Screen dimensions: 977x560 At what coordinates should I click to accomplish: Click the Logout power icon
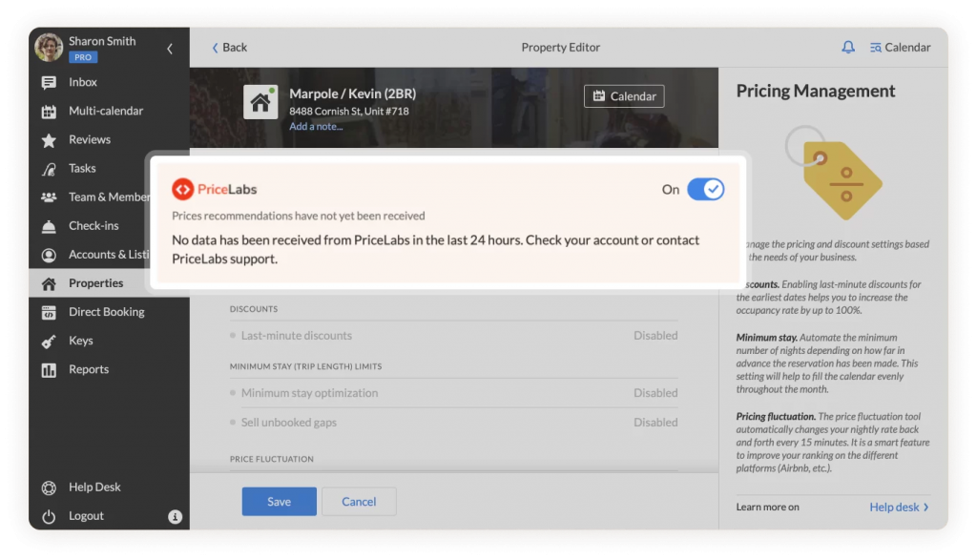click(x=49, y=516)
